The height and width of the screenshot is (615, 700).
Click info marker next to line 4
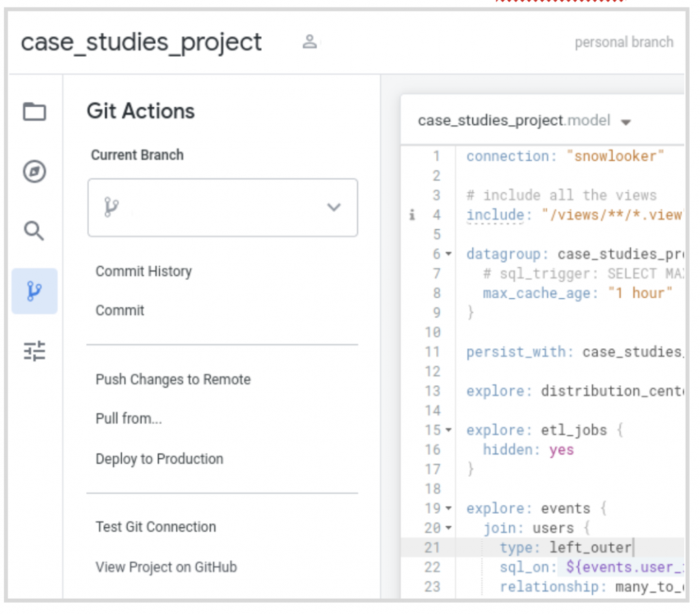[412, 215]
